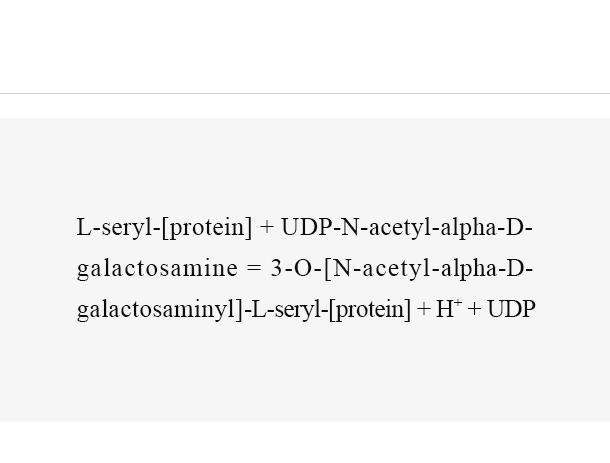Viewport: 610px width, 463px height.
Task: Click the UDP-N-acetyl-alpha-D- reactant text
Action: click(x=407, y=228)
